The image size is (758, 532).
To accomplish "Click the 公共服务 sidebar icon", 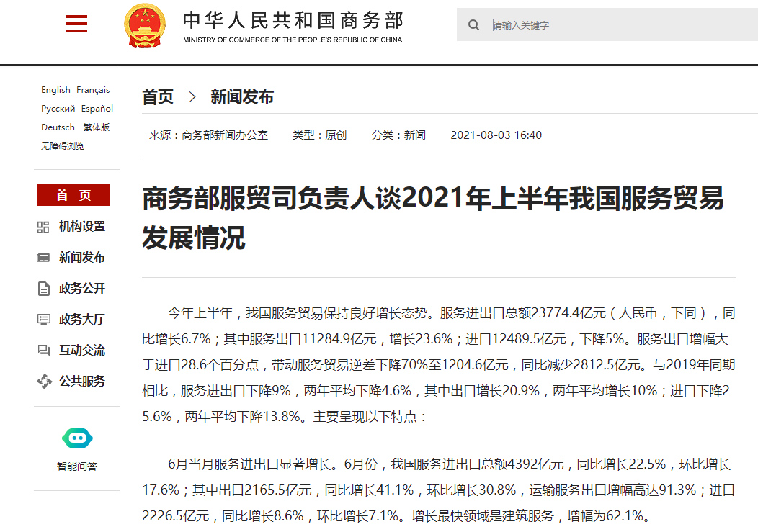I will (44, 382).
